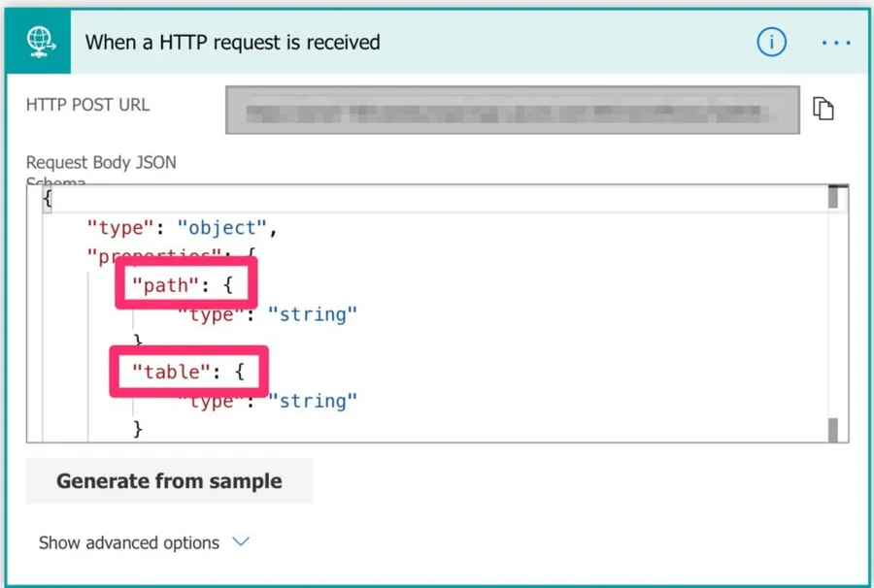Click the closing brace below table type
This screenshot has height=588, width=874.
tap(138, 428)
